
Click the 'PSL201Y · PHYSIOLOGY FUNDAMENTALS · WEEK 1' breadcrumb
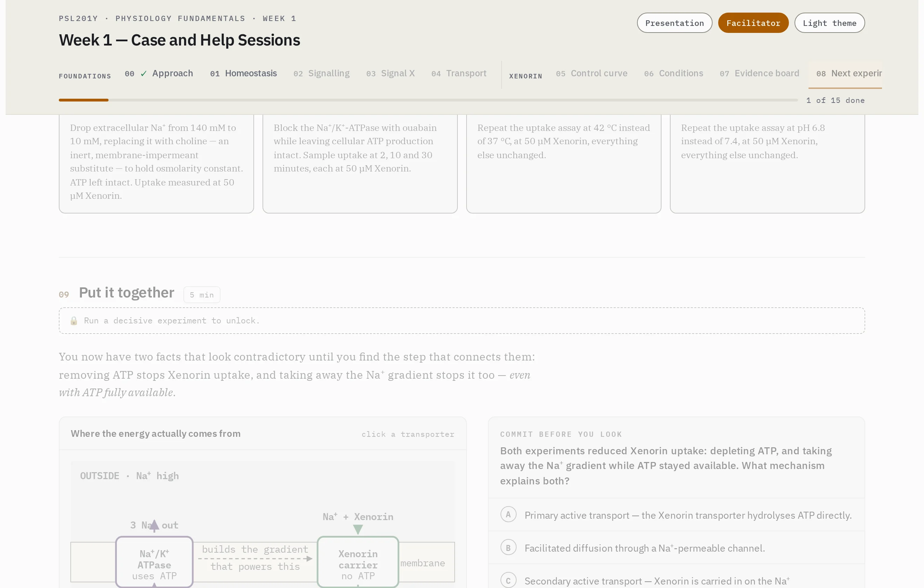177,19
